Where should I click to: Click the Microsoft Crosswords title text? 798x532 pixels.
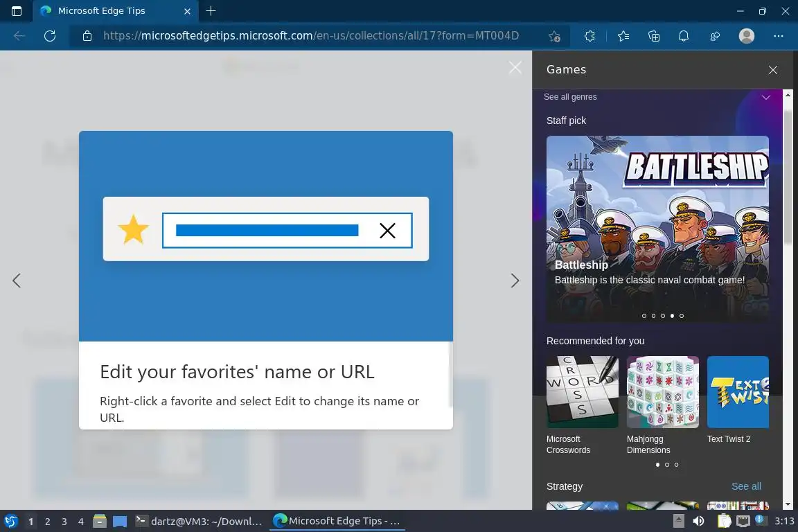pyautogui.click(x=569, y=445)
